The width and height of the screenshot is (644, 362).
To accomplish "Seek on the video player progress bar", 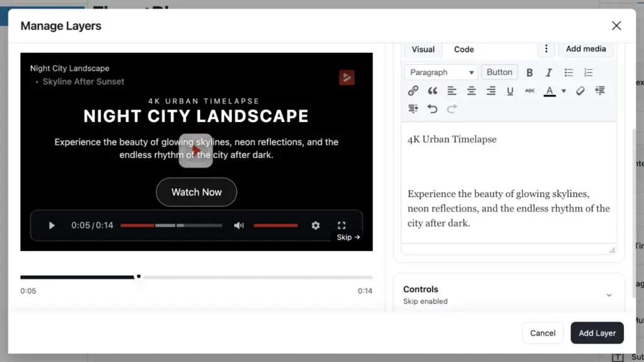I will click(x=171, y=225).
